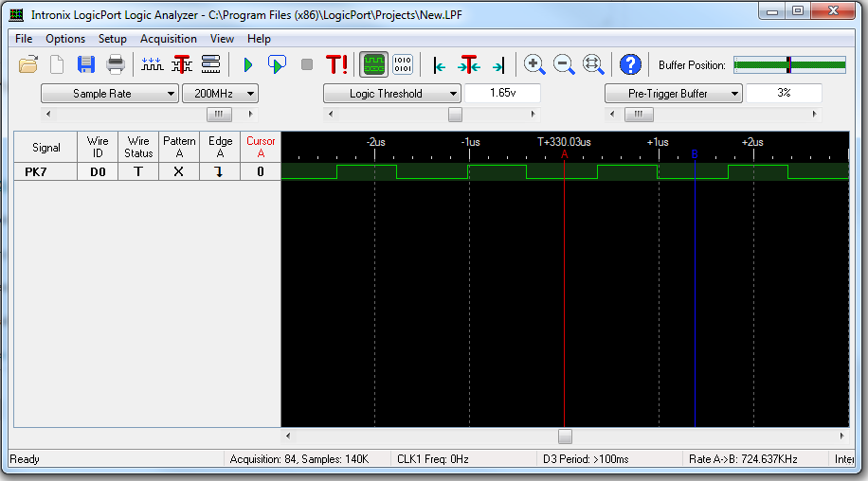Toggle binary state list view icon
Screen dimensions: 868x481
(x=403, y=64)
